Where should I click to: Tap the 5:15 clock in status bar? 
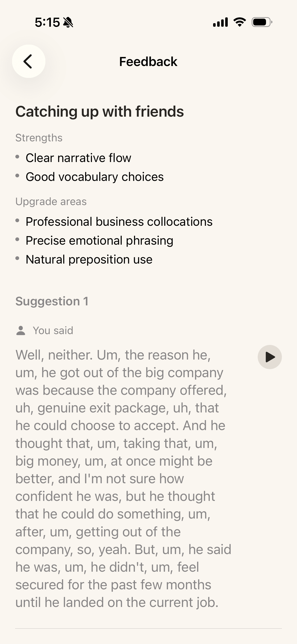47,22
